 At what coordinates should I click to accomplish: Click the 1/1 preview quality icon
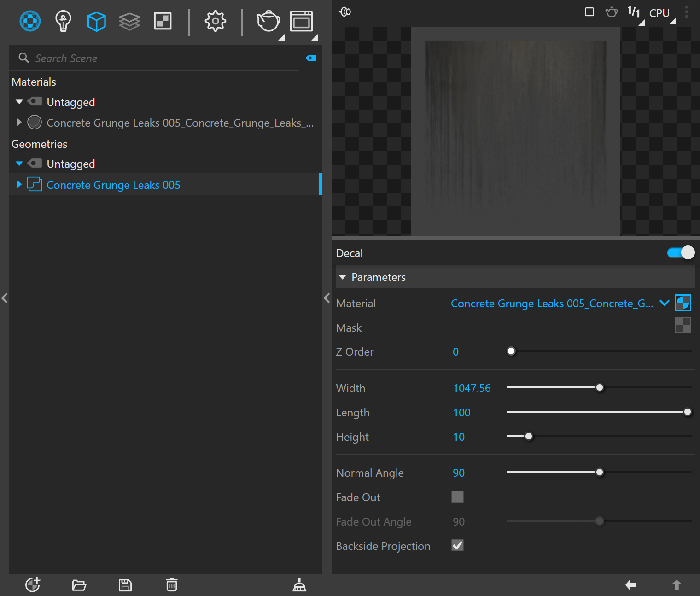pos(634,12)
